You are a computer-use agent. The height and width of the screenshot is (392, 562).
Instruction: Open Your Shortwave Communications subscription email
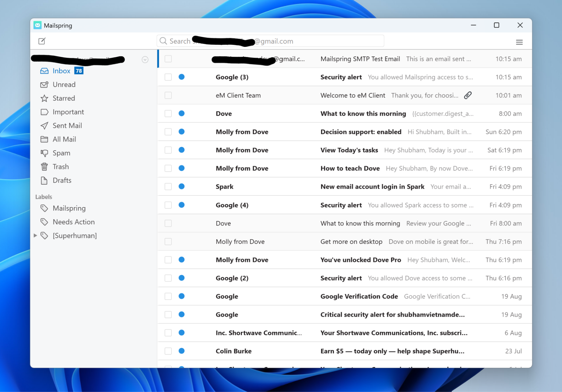point(345,333)
